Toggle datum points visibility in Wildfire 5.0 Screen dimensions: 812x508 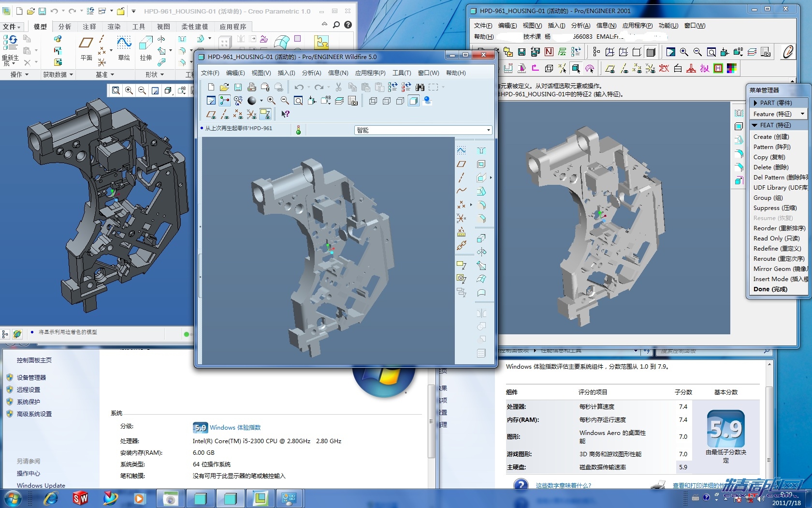point(238,114)
